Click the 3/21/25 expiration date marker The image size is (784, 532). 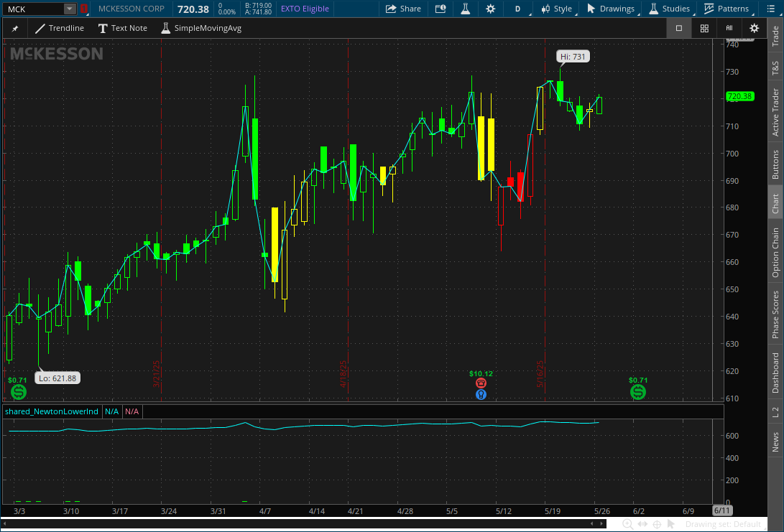(157, 373)
